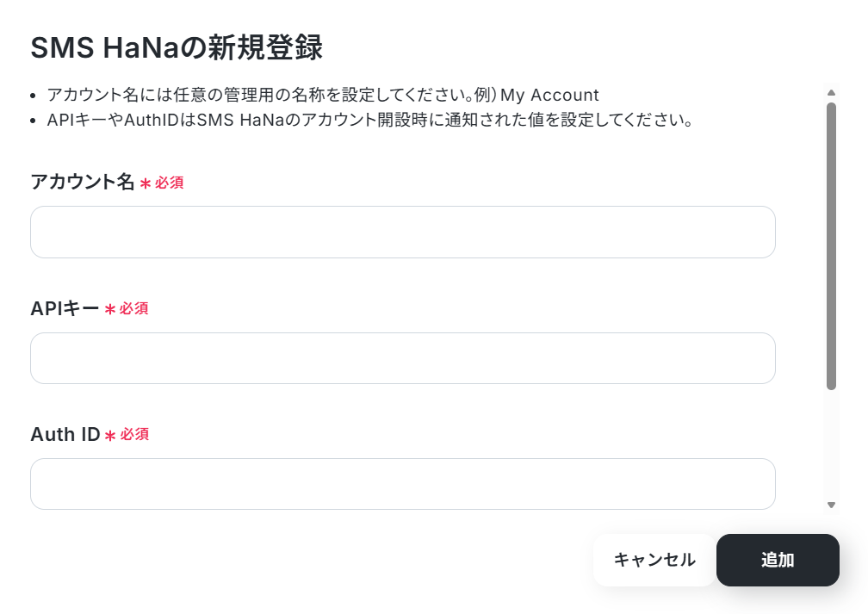This screenshot has width=868, height=614.
Task: Click the 必須 marker next to Auth ID
Action: pos(134,434)
